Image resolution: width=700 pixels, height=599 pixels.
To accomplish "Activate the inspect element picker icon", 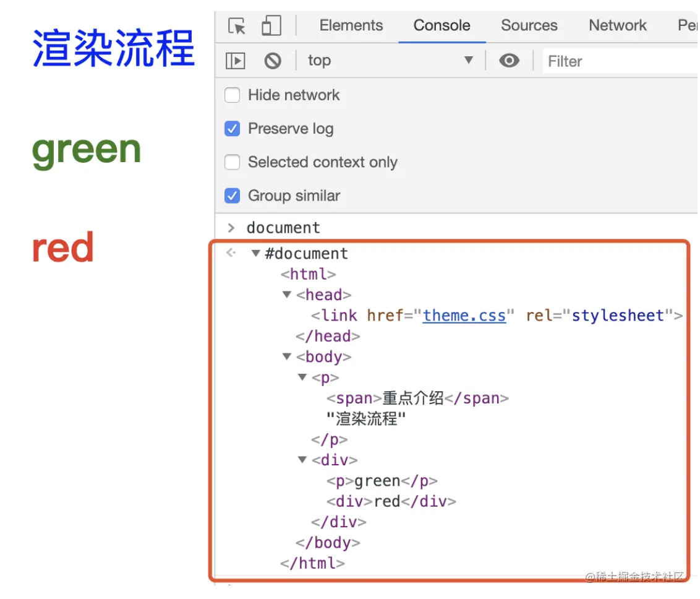I will [237, 26].
